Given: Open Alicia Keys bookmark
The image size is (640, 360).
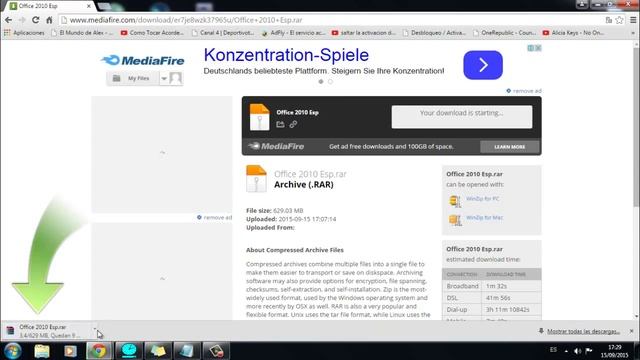Looking at the screenshot, I should coord(574,33).
